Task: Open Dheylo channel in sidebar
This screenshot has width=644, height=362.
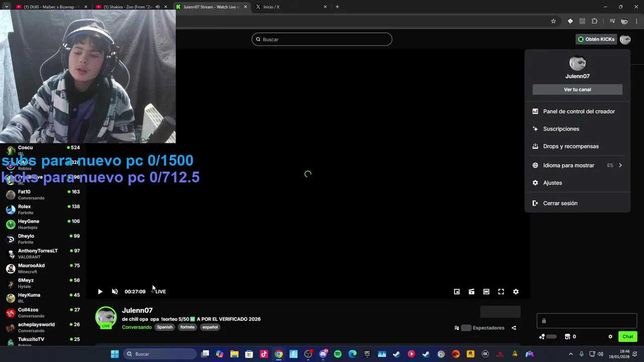Action: pos(43,239)
